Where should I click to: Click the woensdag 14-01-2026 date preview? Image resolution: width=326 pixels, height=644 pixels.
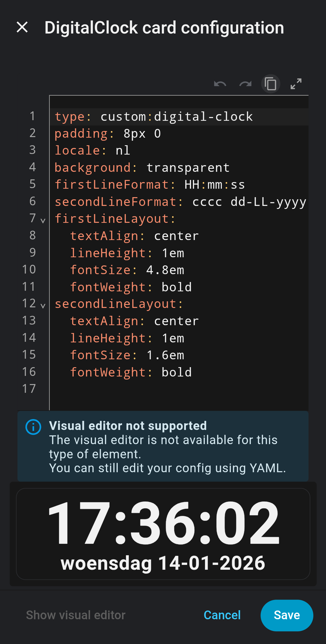(163, 563)
